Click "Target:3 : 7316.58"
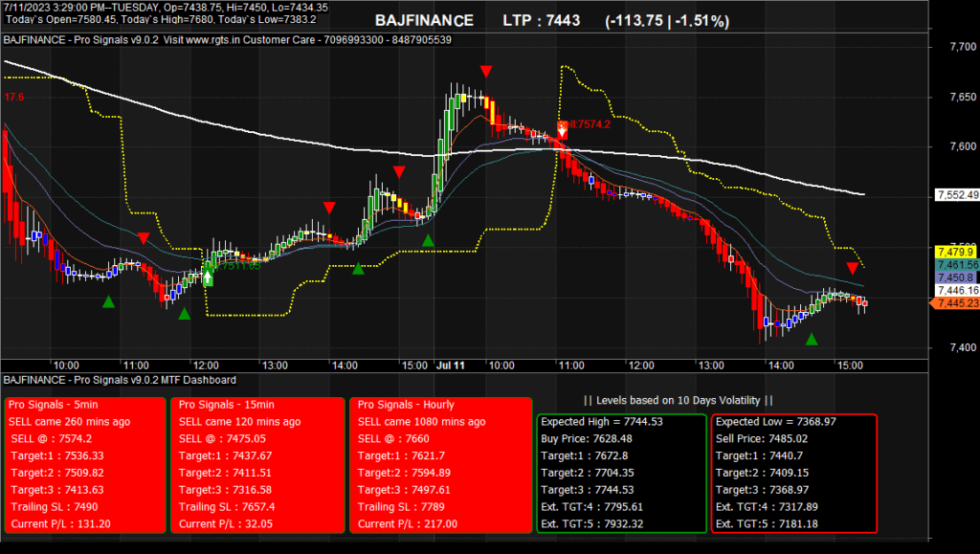This screenshot has height=554, width=980. pos(225,490)
